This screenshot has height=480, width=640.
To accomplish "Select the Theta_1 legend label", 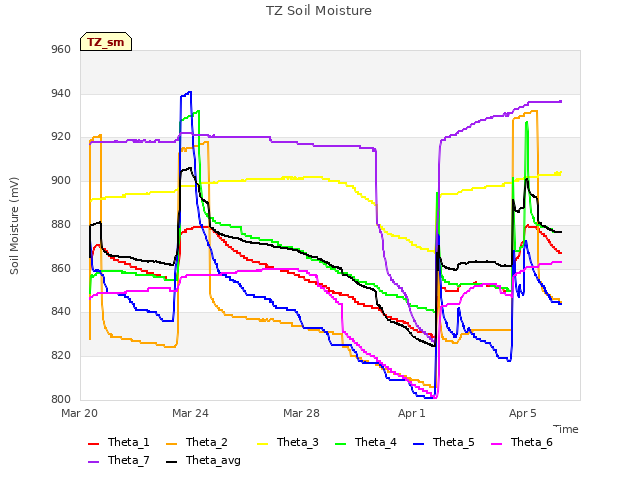I will point(129,442).
